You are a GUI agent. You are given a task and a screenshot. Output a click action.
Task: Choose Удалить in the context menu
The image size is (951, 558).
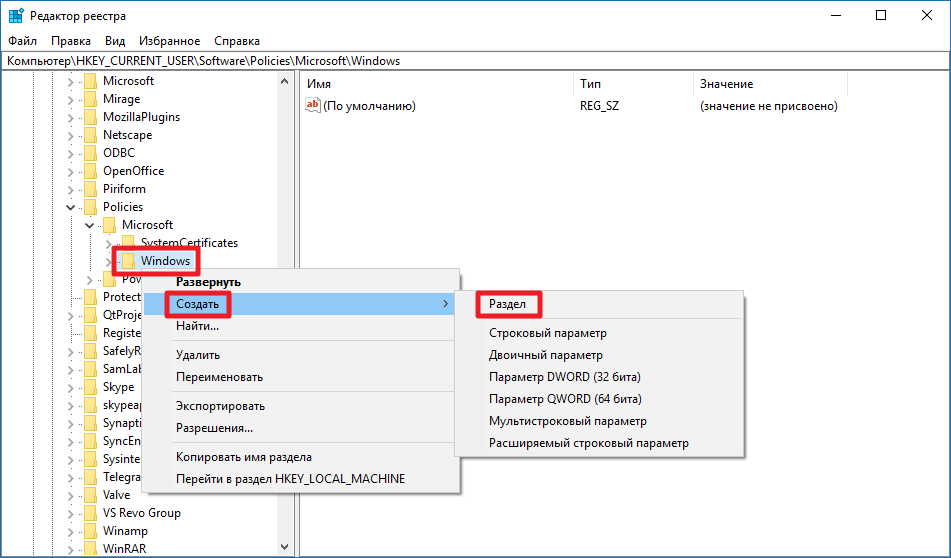[x=198, y=355]
